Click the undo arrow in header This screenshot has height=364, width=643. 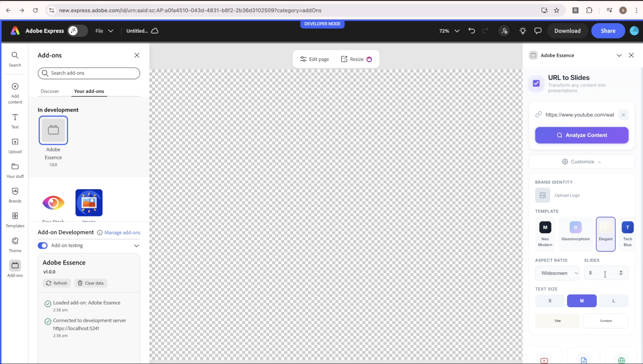coord(471,31)
